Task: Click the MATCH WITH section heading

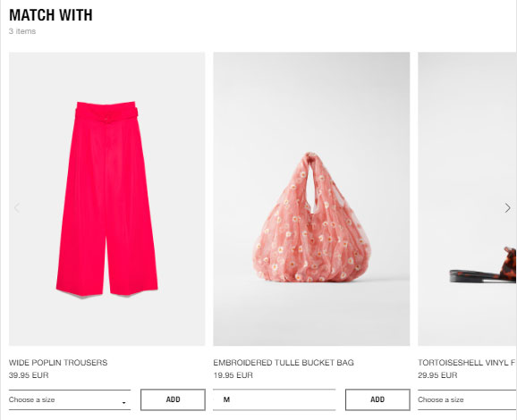Action: [x=51, y=15]
